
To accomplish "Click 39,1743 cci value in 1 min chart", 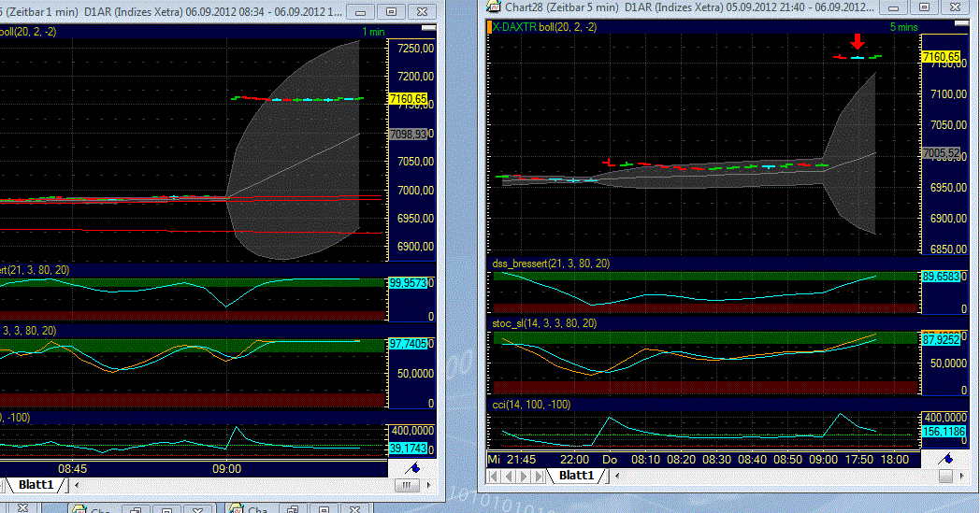I will [x=408, y=448].
